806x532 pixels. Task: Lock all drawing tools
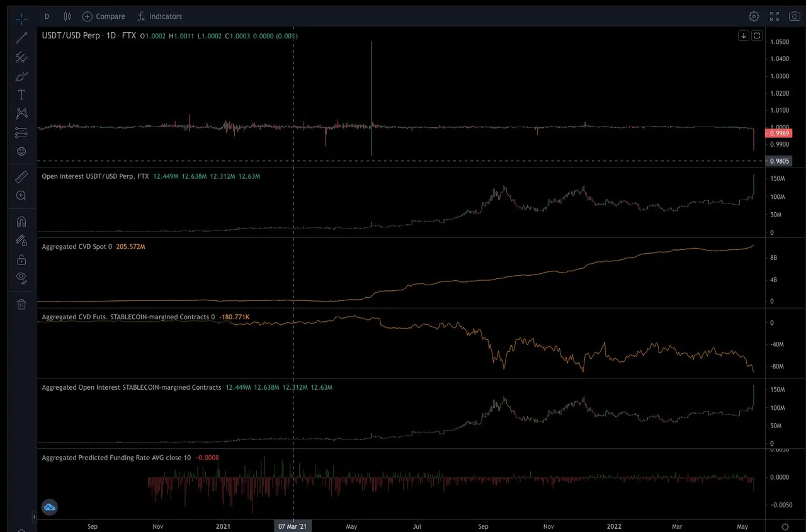(x=21, y=259)
